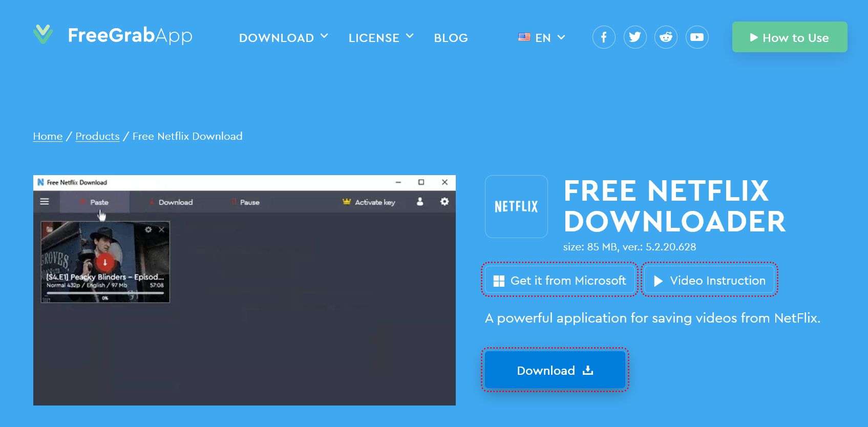
Task: Click the 'A powerful application' description text
Action: (x=652, y=318)
